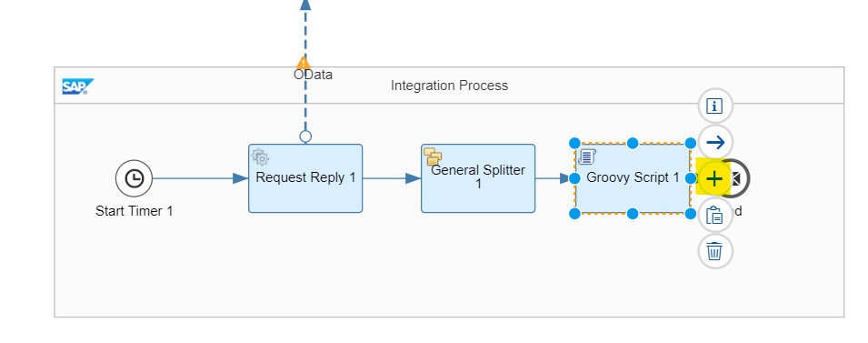Screen dimensions: 868x343
Task: Click the Groovy Script 1 step
Action: pos(633,178)
